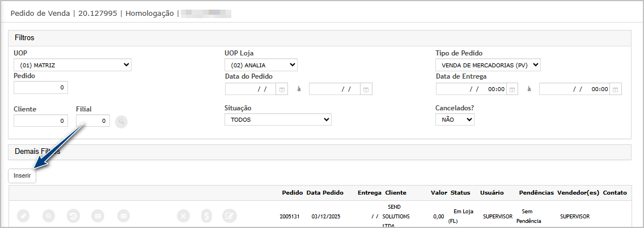644x228 pixels.
Task: Click the client search magnifier icon beside Filial
Action: coord(121,121)
